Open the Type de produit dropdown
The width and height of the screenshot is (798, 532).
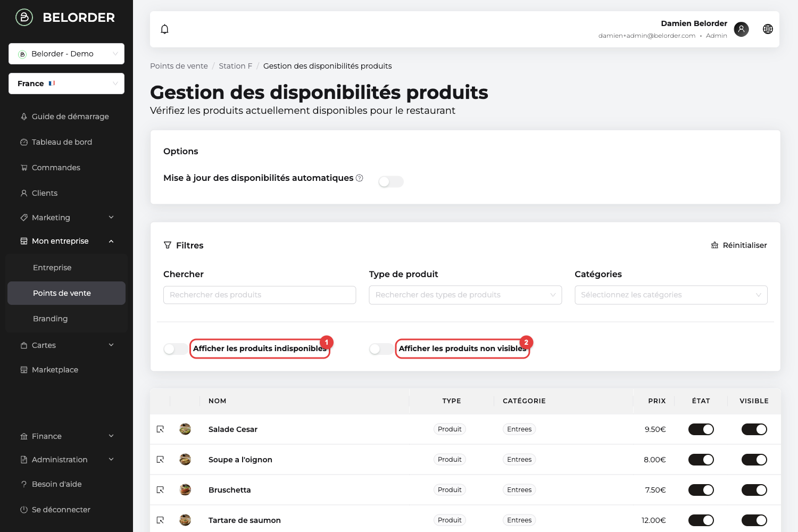point(465,295)
